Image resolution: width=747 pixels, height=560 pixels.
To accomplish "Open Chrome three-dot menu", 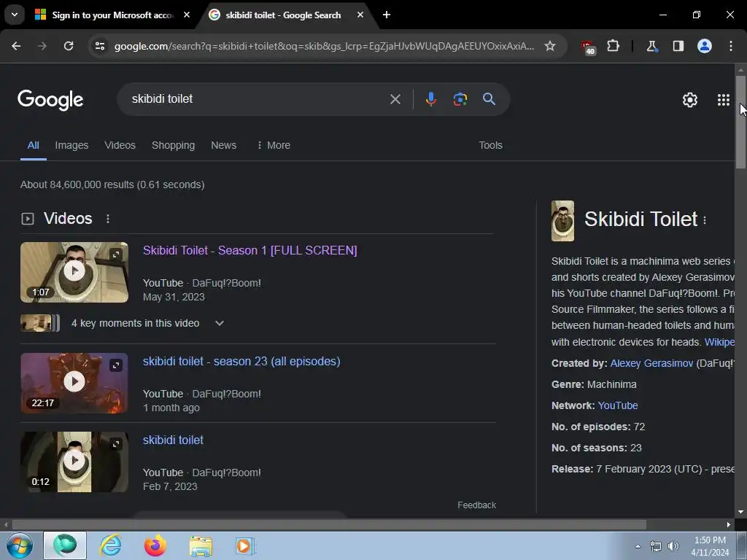I will coord(731,46).
